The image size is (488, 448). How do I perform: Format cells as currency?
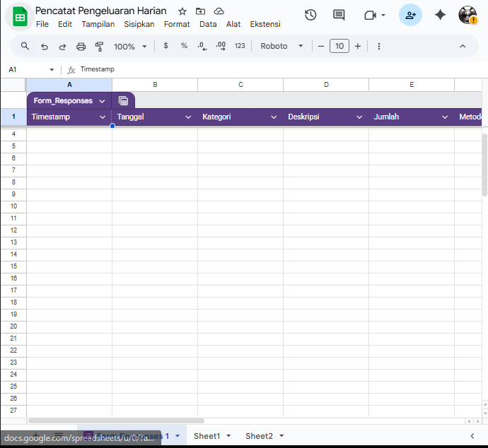(x=165, y=46)
